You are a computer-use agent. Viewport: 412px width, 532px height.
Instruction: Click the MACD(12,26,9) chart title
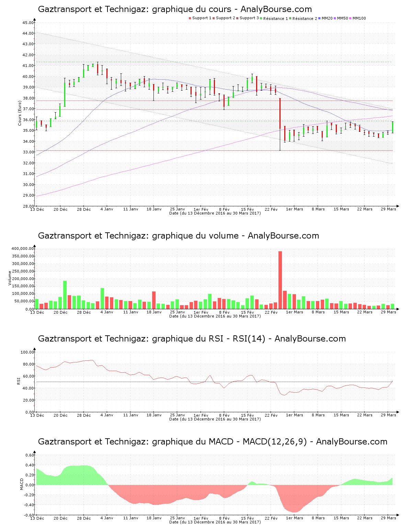pos(213,442)
